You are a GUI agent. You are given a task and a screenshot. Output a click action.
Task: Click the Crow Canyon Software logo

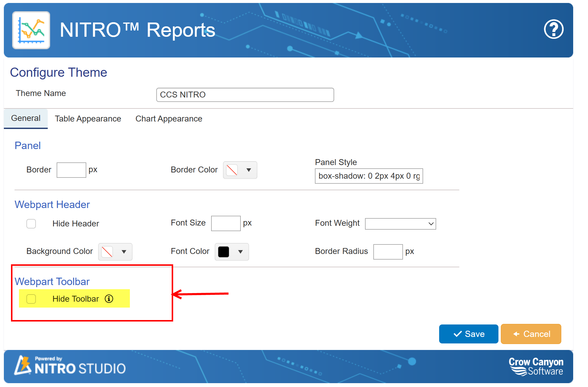click(536, 367)
